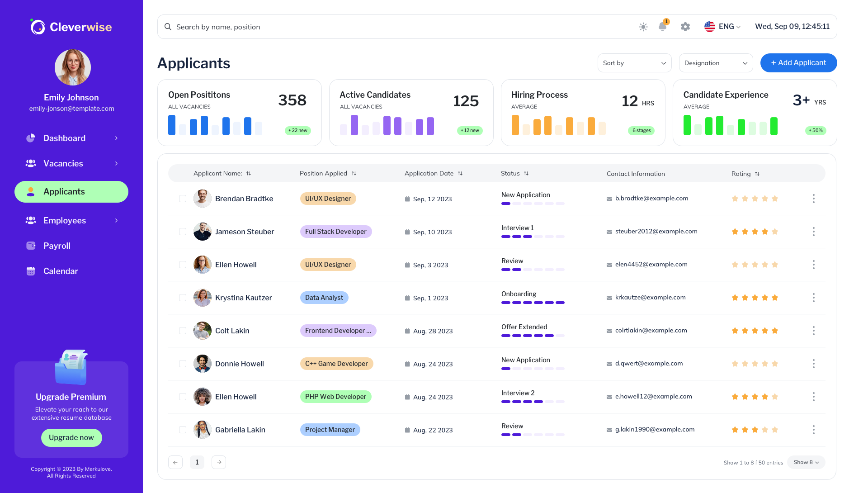Open the Sort by dropdown

[634, 63]
